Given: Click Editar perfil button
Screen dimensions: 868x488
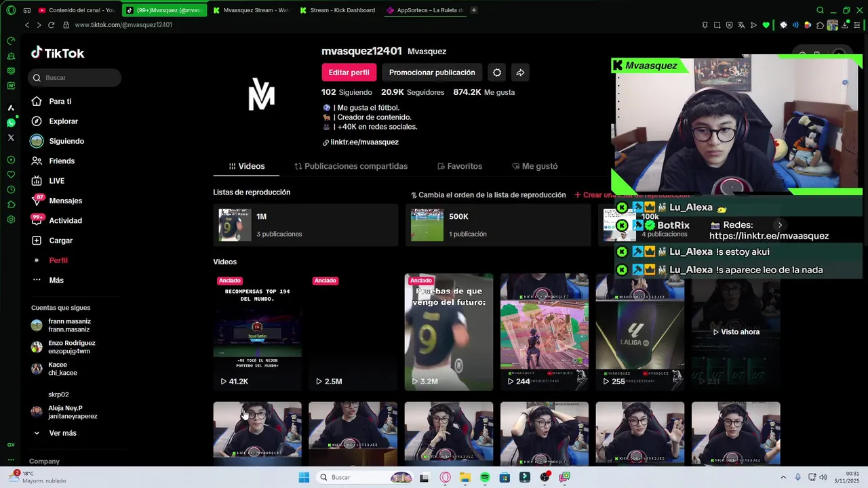Looking at the screenshot, I should click(349, 73).
